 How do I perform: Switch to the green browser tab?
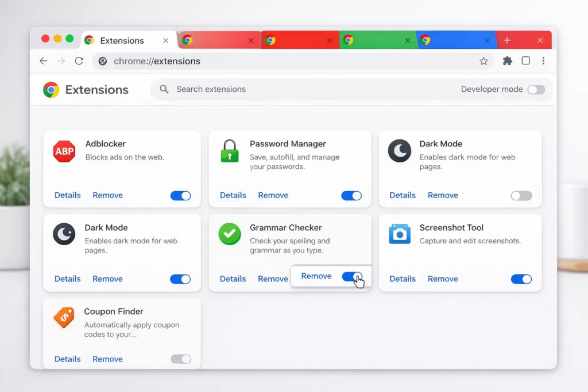coord(376,40)
